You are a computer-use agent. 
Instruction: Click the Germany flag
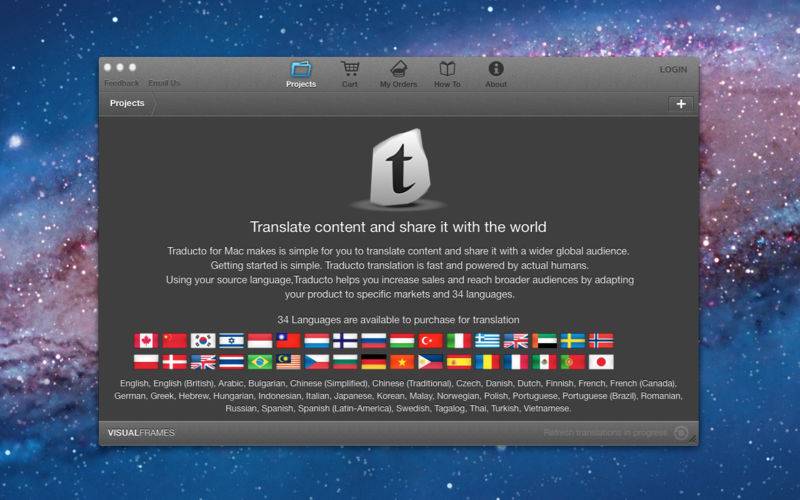pos(374,362)
